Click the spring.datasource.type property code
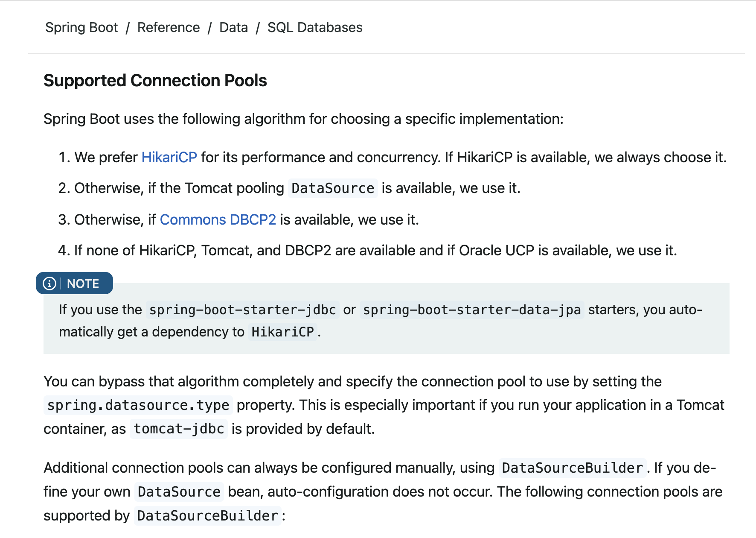756x538 pixels. pyautogui.click(x=138, y=405)
